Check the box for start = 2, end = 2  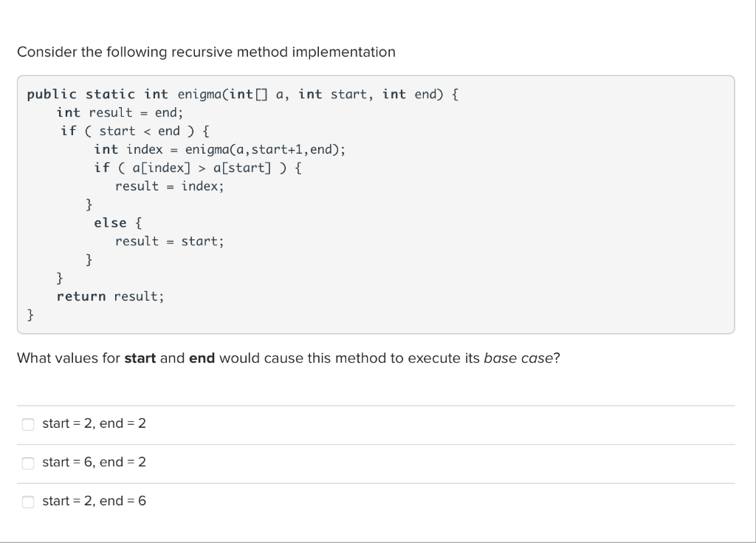point(28,423)
